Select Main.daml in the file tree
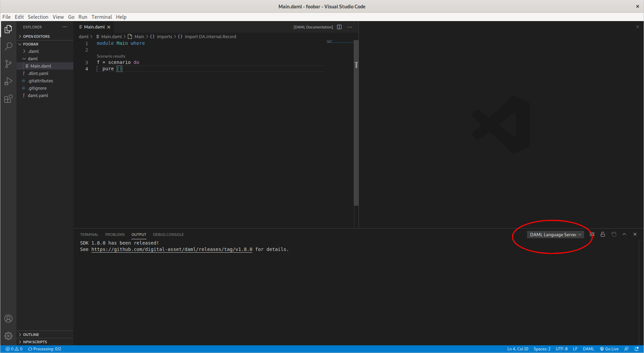 pyautogui.click(x=45, y=66)
